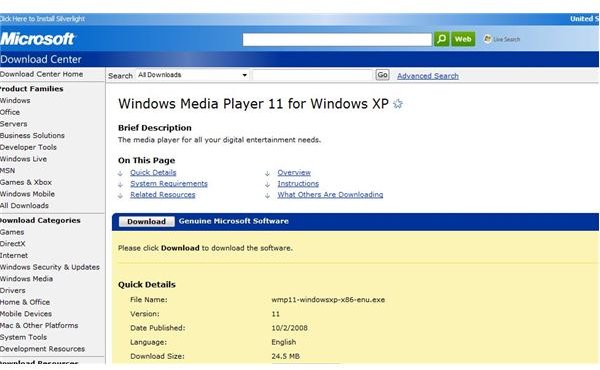Open Games download category
600x370 pixels.
coord(12,232)
